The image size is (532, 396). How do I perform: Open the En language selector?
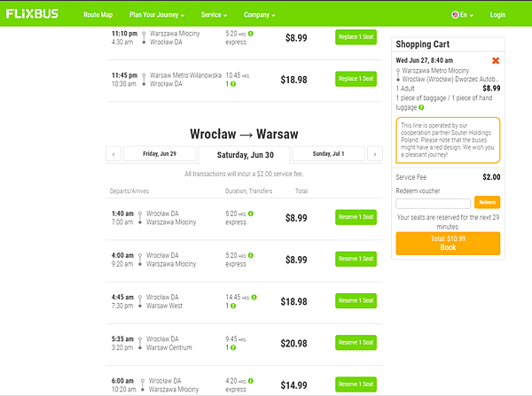[x=462, y=14]
